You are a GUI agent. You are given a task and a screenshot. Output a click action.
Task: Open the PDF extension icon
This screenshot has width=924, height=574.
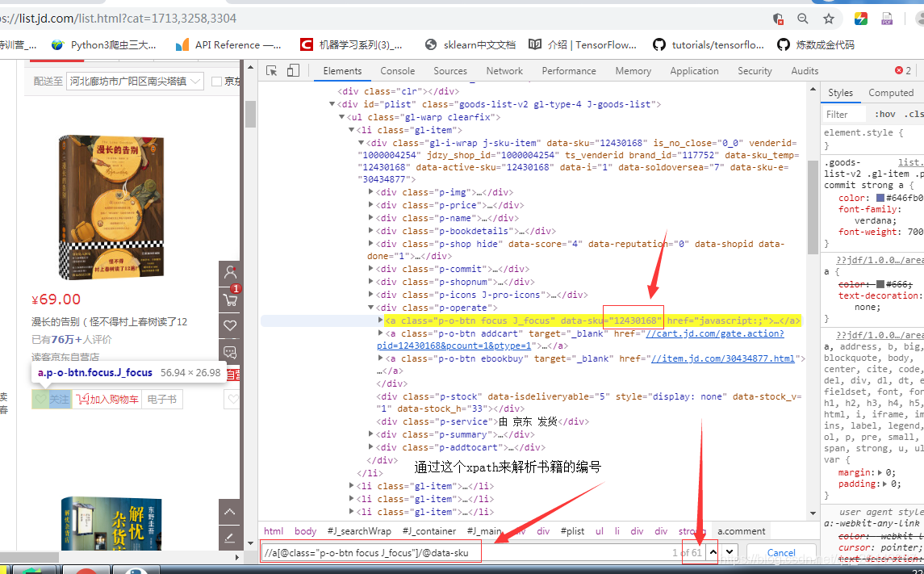887,19
